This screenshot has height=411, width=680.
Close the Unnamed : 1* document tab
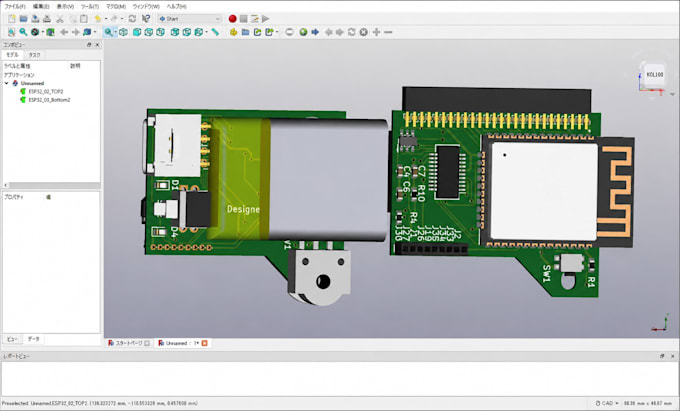(205, 343)
